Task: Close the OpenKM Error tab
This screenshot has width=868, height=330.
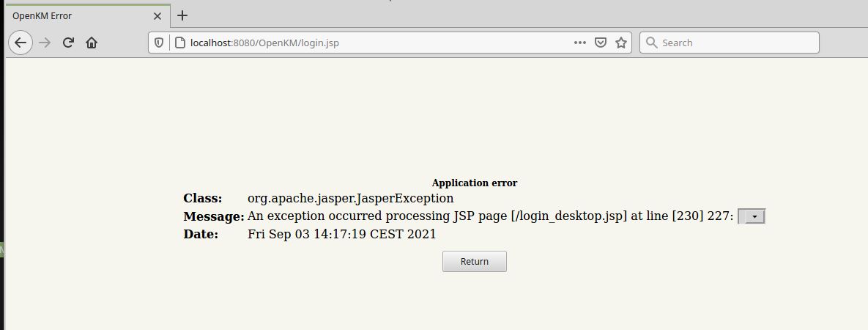Action: coord(157,15)
